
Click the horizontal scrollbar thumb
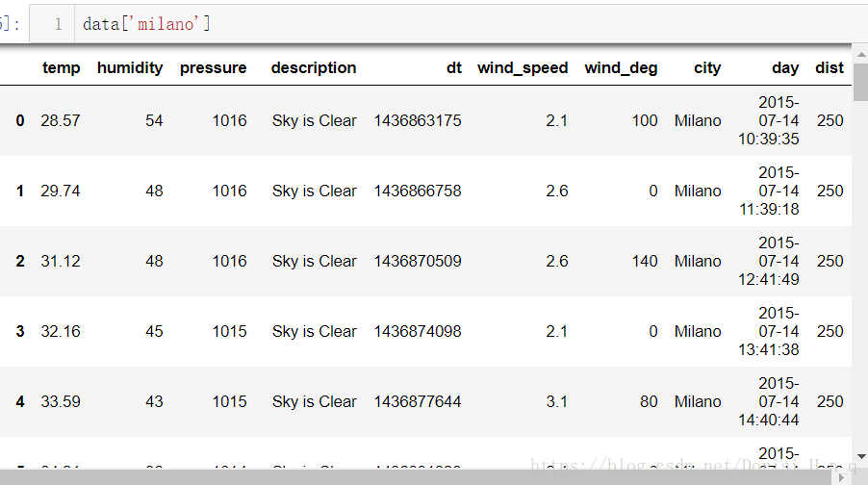point(415,478)
